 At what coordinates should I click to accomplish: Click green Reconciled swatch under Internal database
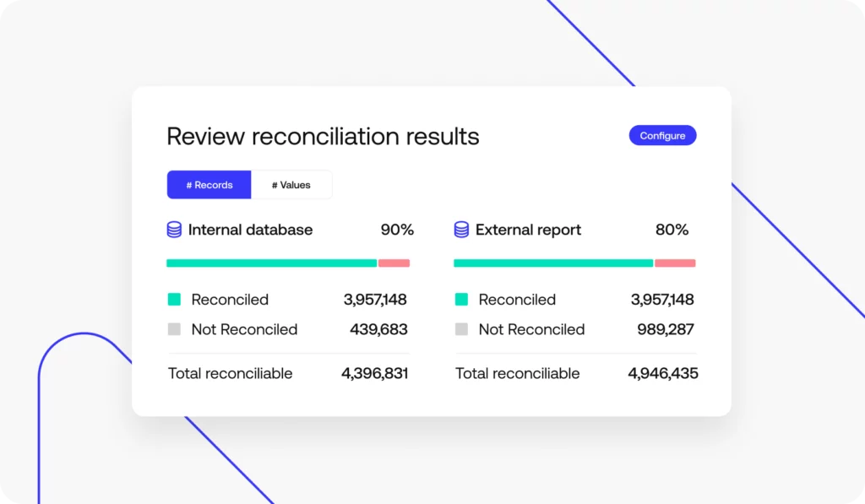(x=174, y=300)
